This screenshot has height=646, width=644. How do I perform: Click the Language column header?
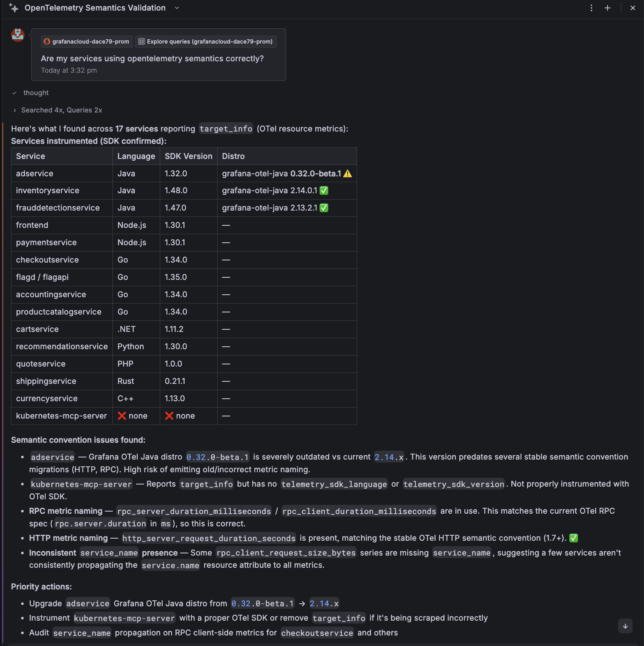coord(136,156)
